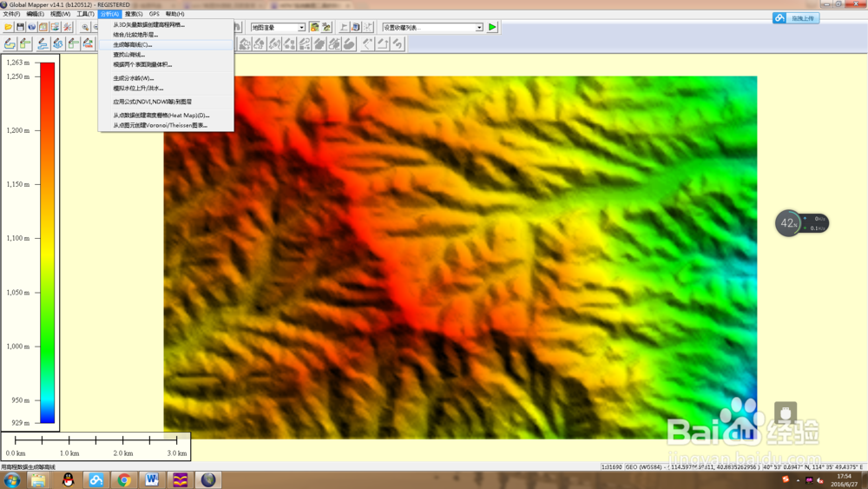Screen dimensions: 868x489
Task: Choose 结合/比较地形层 menu entry
Action: (x=166, y=35)
